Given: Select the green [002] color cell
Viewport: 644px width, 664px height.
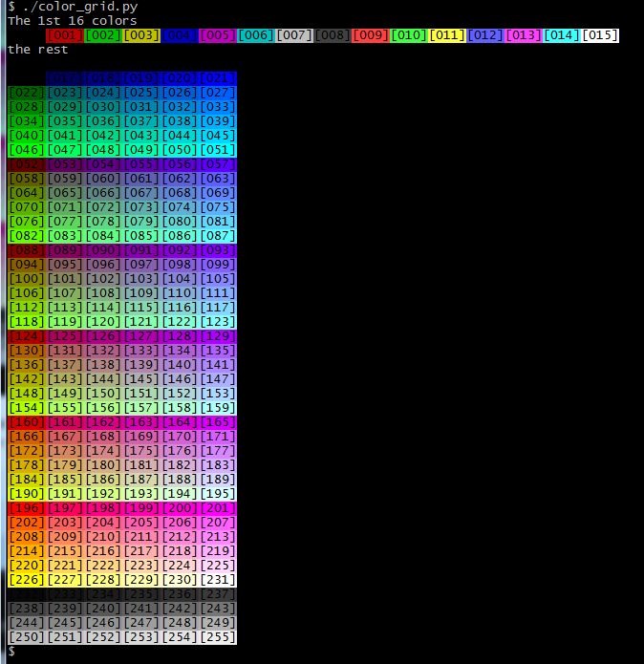Looking at the screenshot, I should 103,35.
